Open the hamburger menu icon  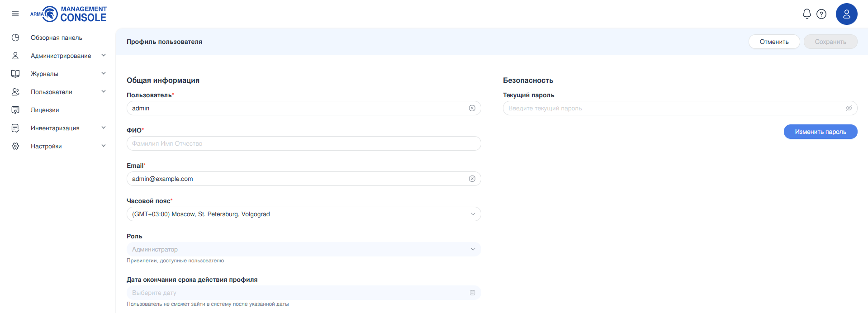click(15, 14)
